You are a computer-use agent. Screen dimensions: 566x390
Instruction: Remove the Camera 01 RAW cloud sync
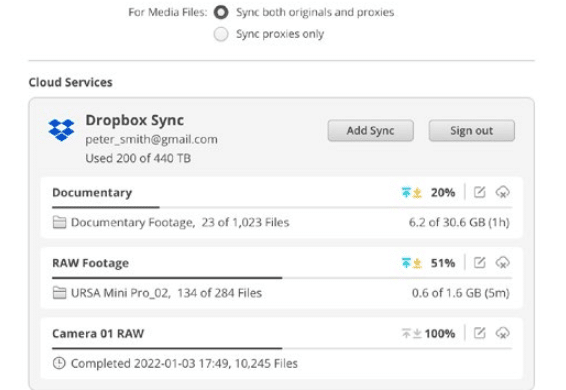coord(502,333)
